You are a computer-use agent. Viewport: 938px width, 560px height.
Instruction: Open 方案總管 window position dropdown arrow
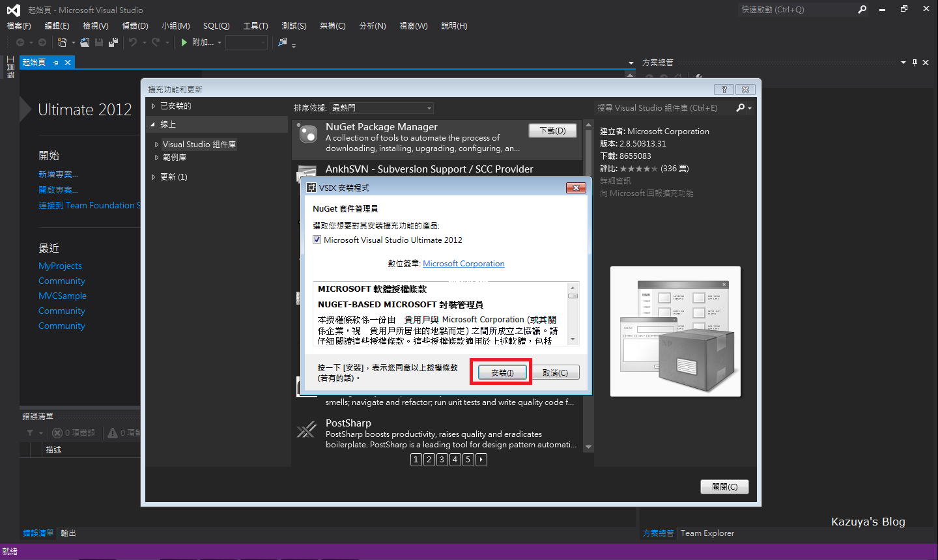[x=903, y=63]
